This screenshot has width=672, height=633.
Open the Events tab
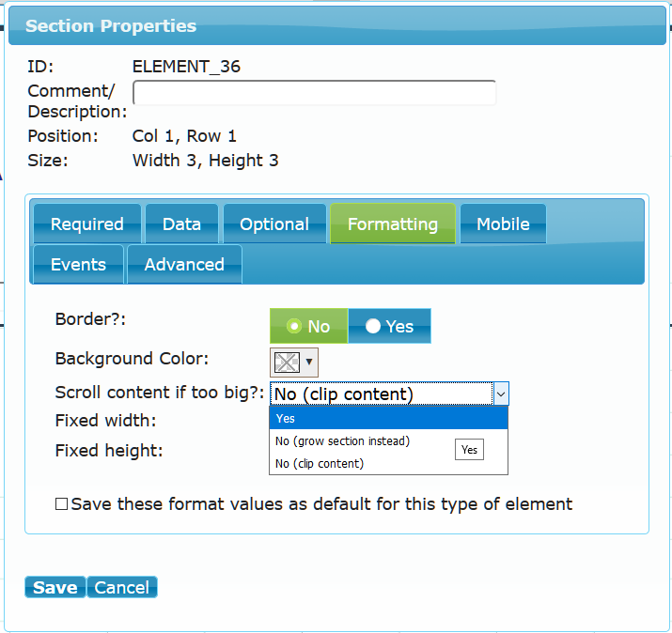[78, 264]
